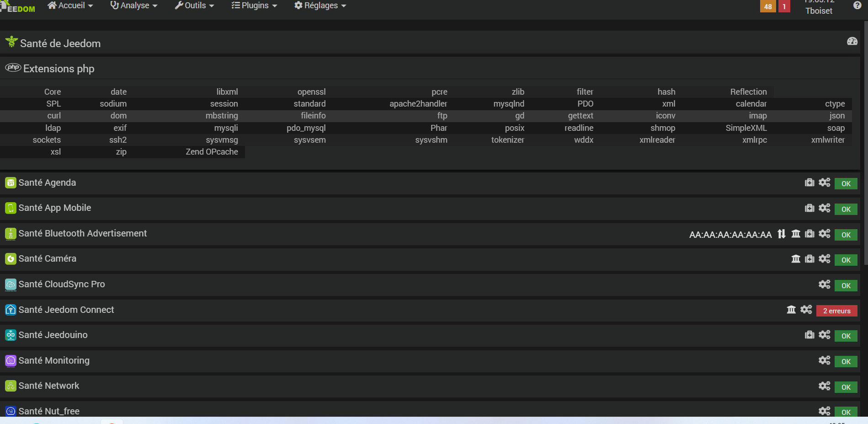Viewport: 868px width, 424px height.
Task: Click the institution icon in Santé Caméra row
Action: (796, 259)
